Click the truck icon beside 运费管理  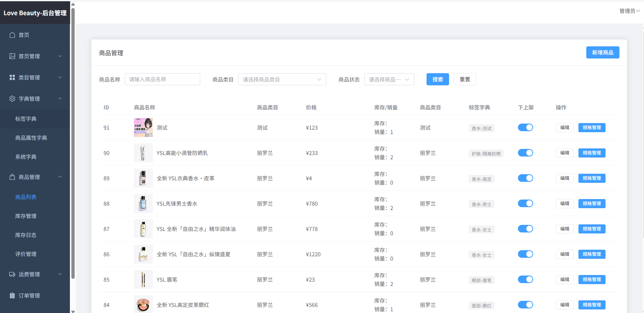12,274
